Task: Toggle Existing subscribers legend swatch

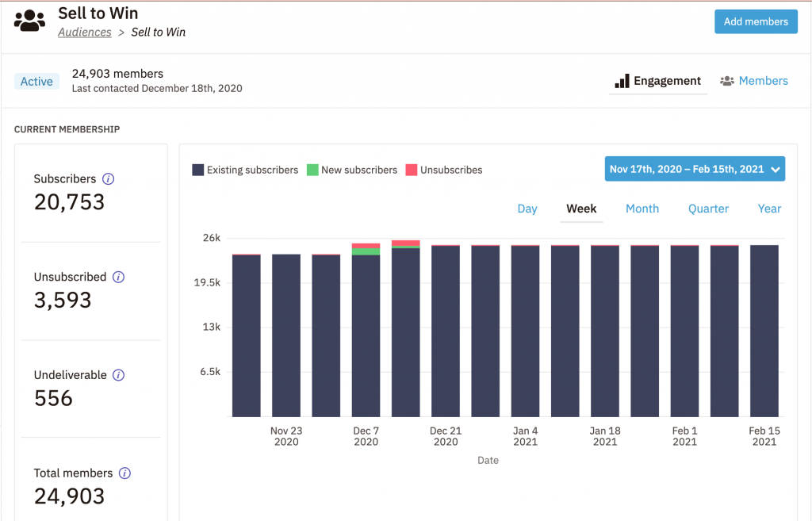Action: (x=197, y=170)
